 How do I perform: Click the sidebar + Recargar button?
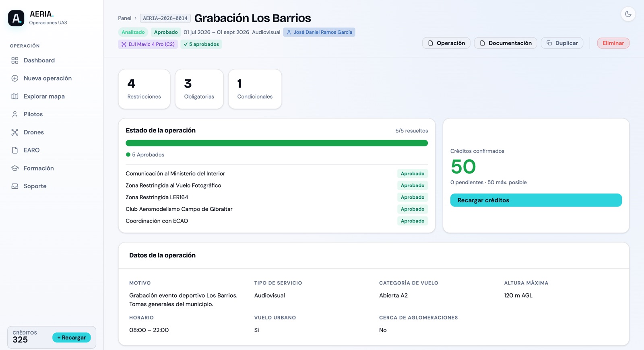pyautogui.click(x=72, y=338)
